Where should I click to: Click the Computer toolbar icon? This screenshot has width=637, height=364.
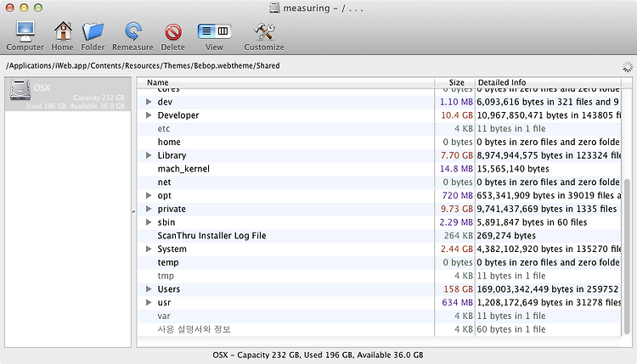(x=25, y=31)
